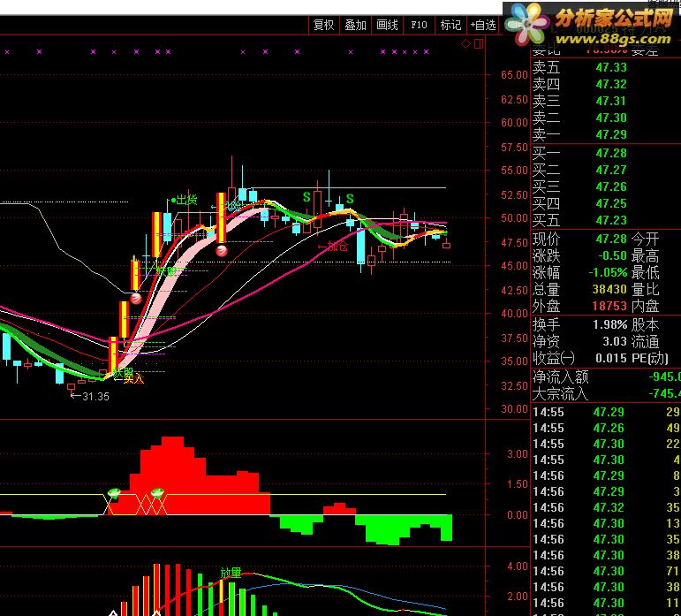The image size is (681, 616).
Task: Click the 换手 turnover value 1.98%
Action: 610,324
